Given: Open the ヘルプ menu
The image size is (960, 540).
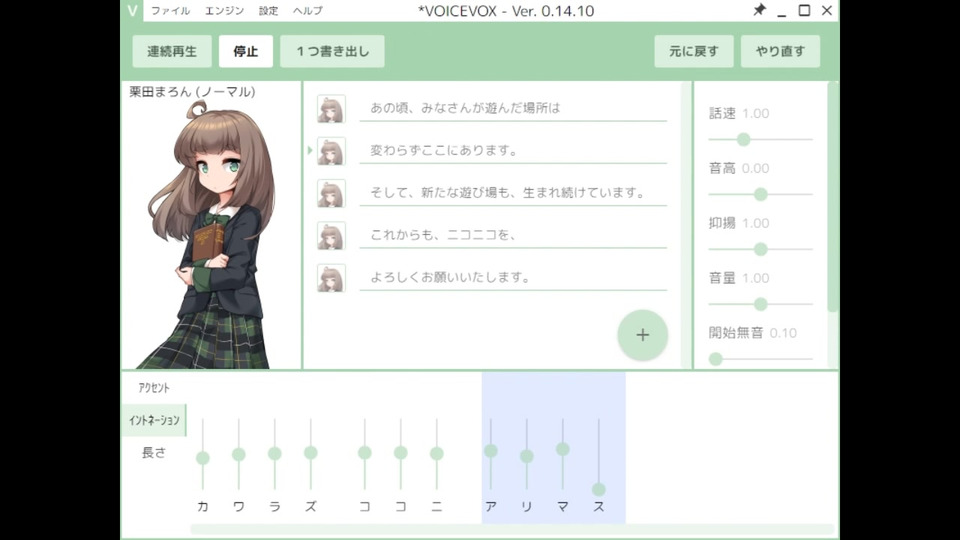Looking at the screenshot, I should tap(307, 10).
